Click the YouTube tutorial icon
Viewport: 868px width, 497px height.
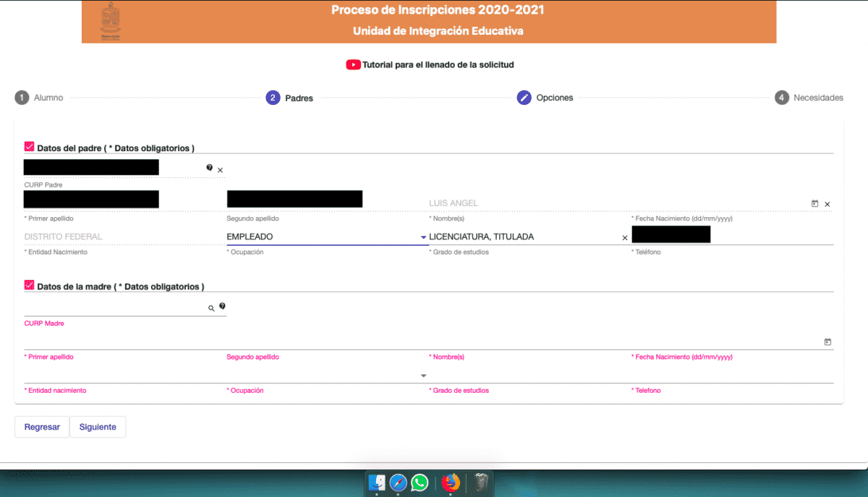(x=353, y=64)
